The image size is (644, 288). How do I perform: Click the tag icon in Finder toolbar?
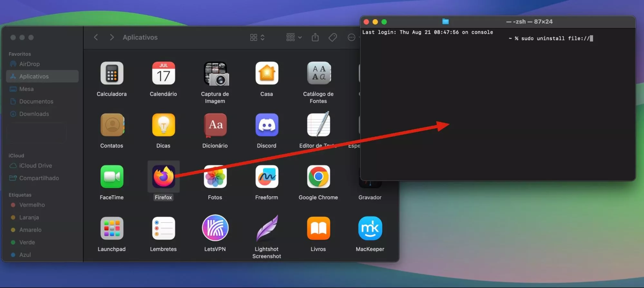332,37
